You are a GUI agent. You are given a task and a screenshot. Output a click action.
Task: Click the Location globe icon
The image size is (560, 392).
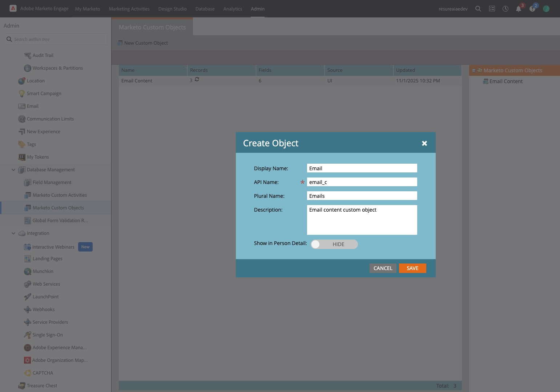21,81
